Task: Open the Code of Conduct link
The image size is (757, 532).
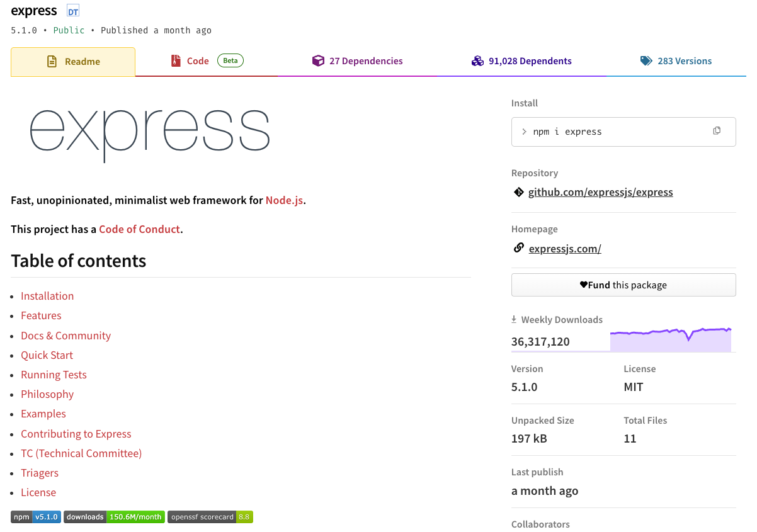Action: 140,229
